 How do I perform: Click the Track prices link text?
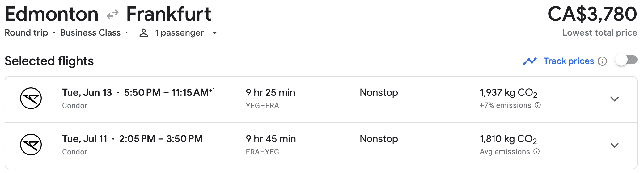pyautogui.click(x=569, y=61)
